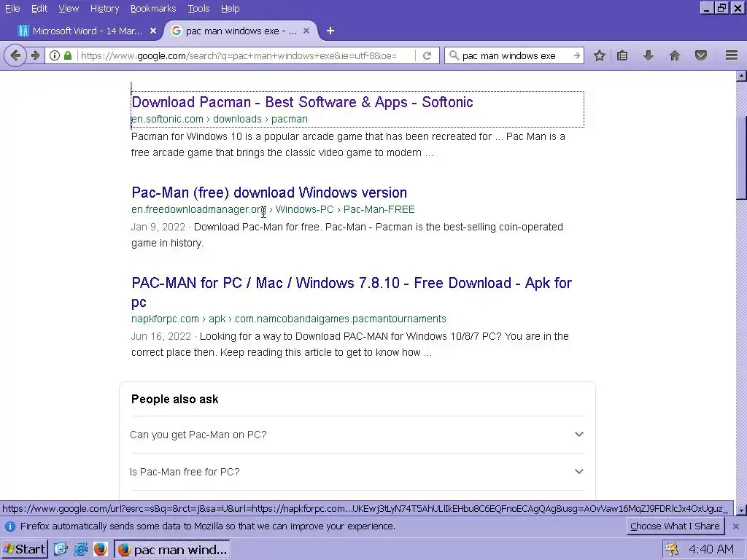Click the system tray icon near clock
The height and width of the screenshot is (560, 747).
[672, 550]
